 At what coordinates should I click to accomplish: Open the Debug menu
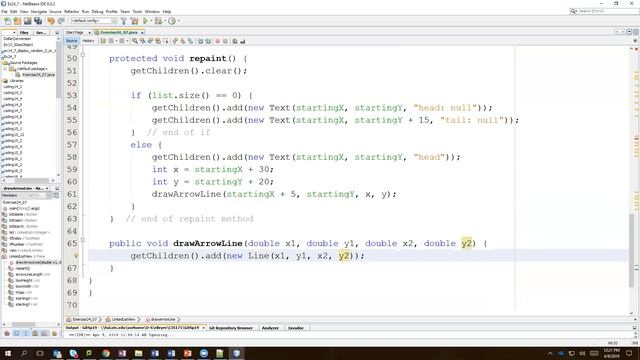97,11
